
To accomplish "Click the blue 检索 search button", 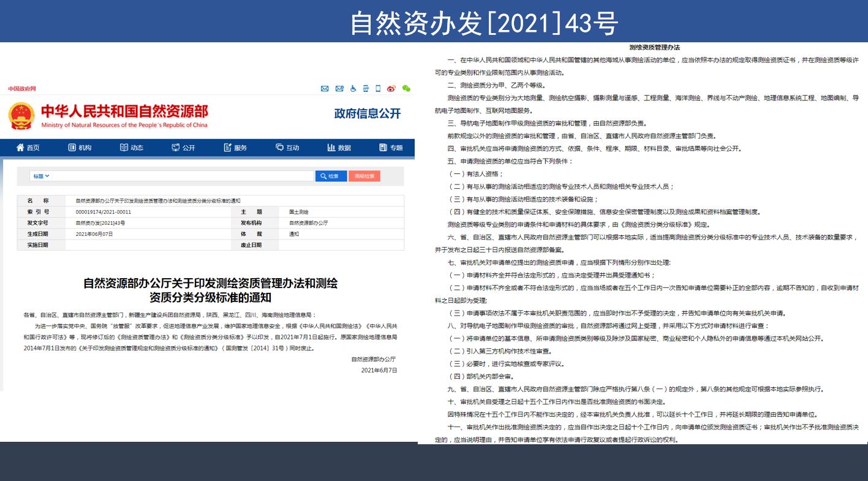I will pyautogui.click(x=331, y=176).
